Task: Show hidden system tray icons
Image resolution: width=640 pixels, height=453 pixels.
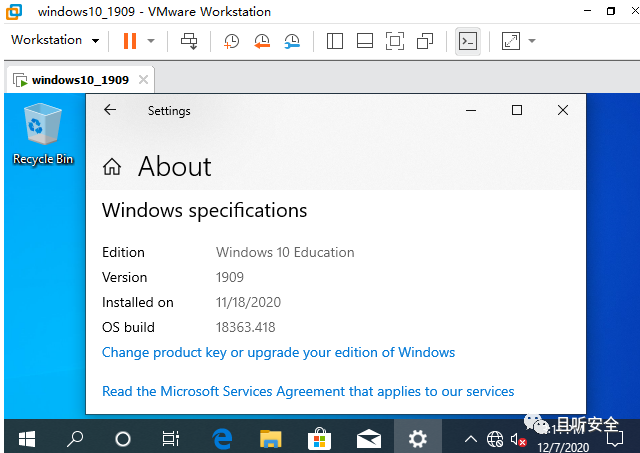Action: pos(471,439)
